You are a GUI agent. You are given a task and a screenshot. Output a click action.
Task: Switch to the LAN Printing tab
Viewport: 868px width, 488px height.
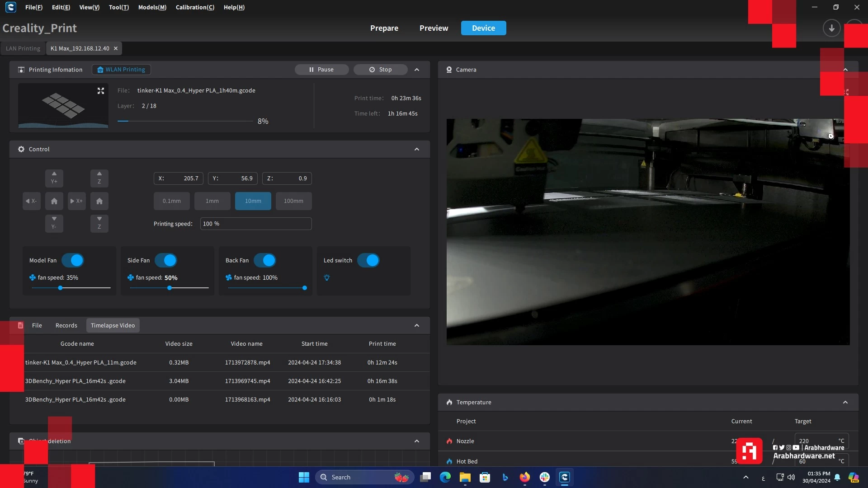click(23, 48)
